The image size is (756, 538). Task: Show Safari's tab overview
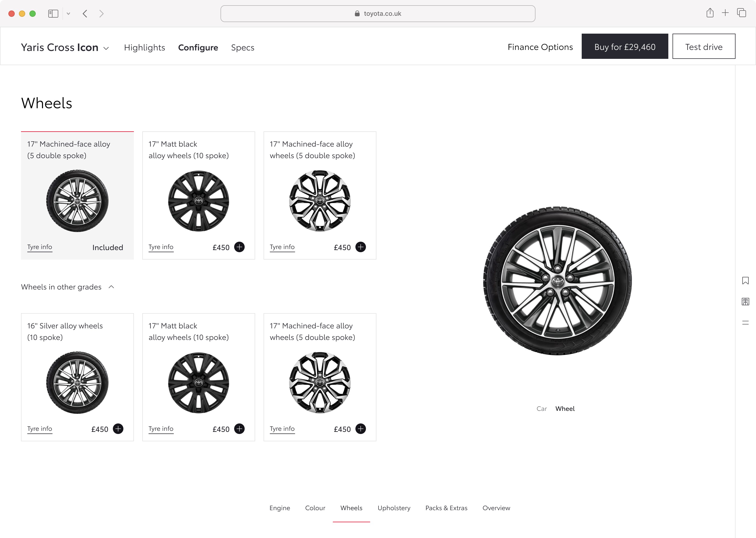(742, 13)
